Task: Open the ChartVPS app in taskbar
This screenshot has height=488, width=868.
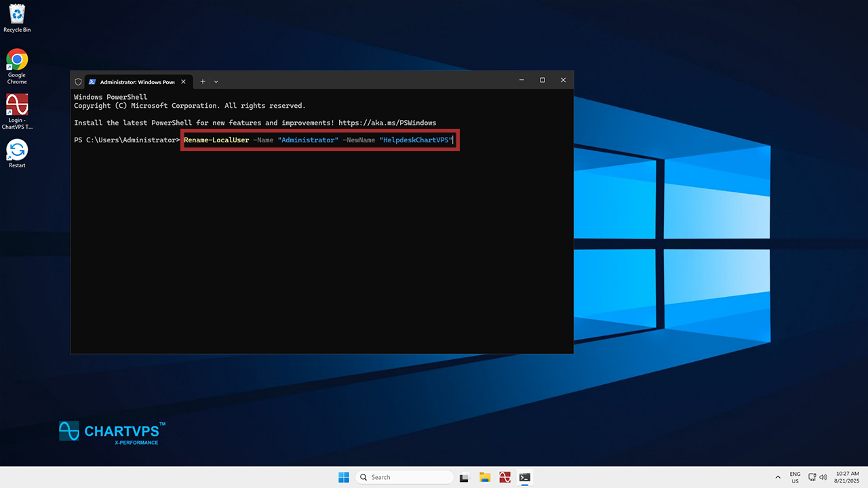Action: click(505, 477)
